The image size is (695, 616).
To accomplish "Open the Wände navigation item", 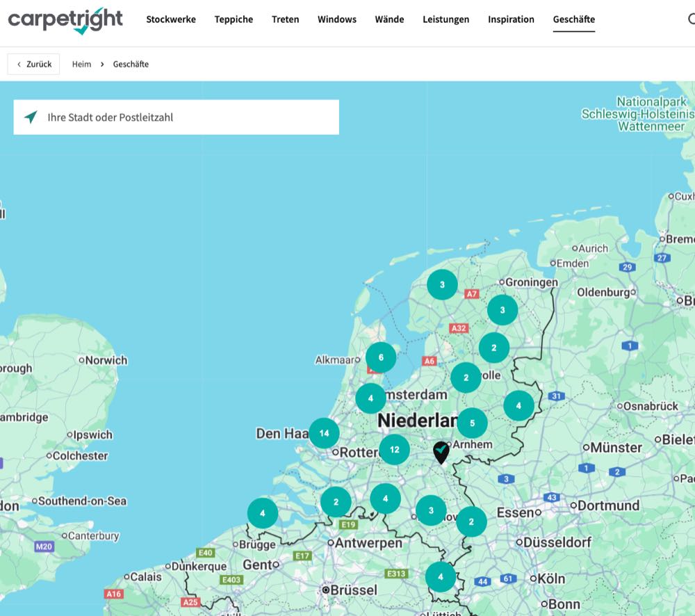I will pos(389,19).
